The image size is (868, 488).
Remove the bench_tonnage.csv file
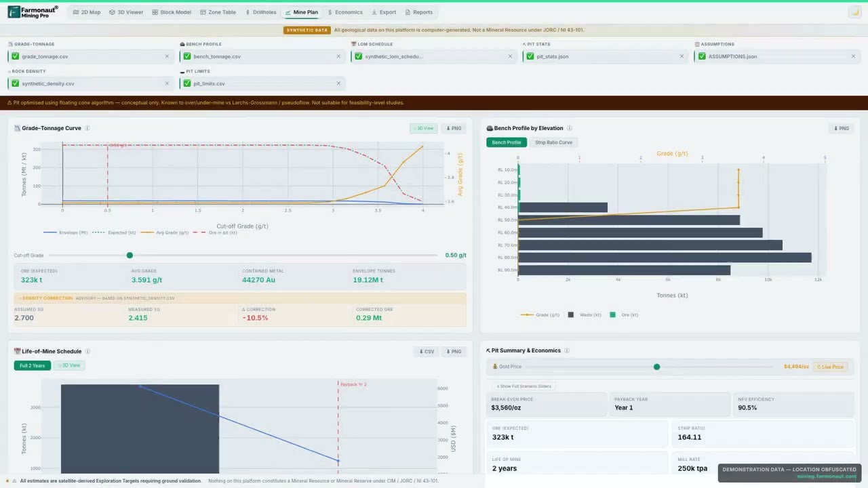[x=338, y=56]
